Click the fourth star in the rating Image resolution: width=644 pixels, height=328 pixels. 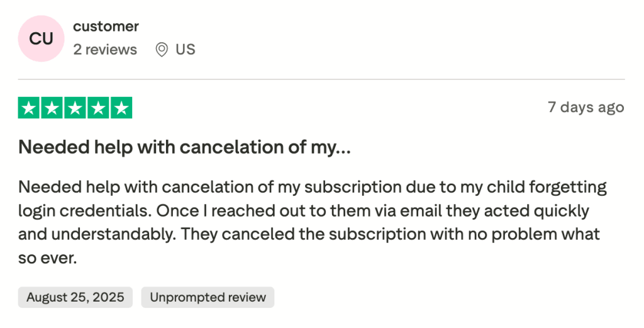point(98,108)
